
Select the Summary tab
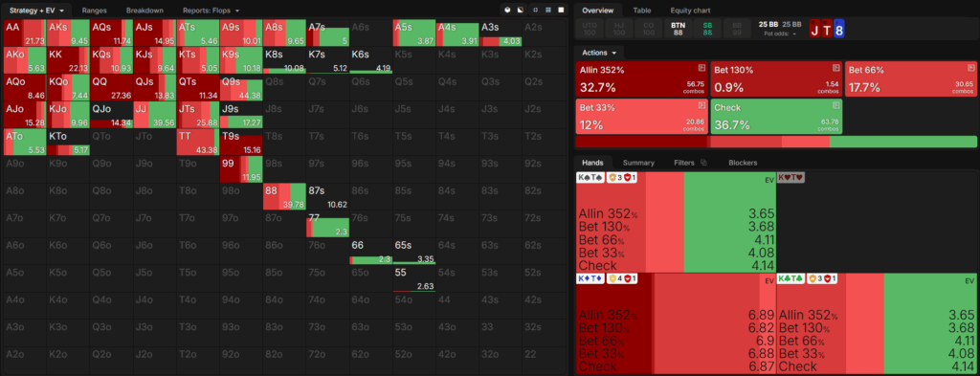point(638,163)
